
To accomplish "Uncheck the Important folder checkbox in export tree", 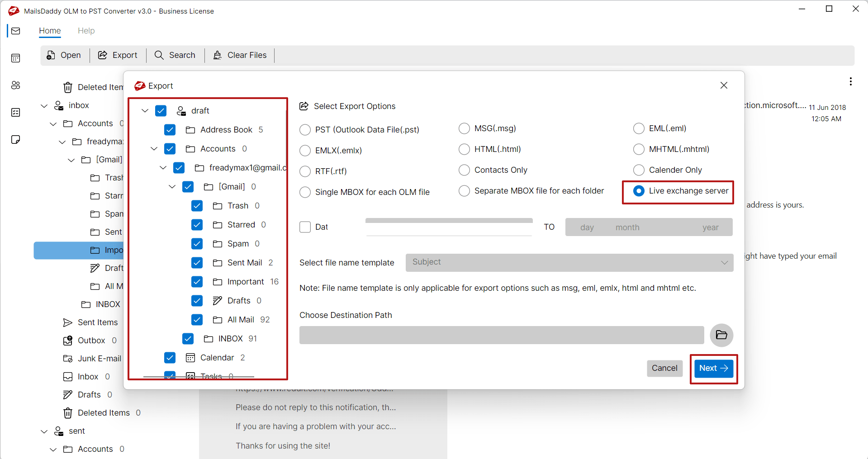I will [x=197, y=282].
